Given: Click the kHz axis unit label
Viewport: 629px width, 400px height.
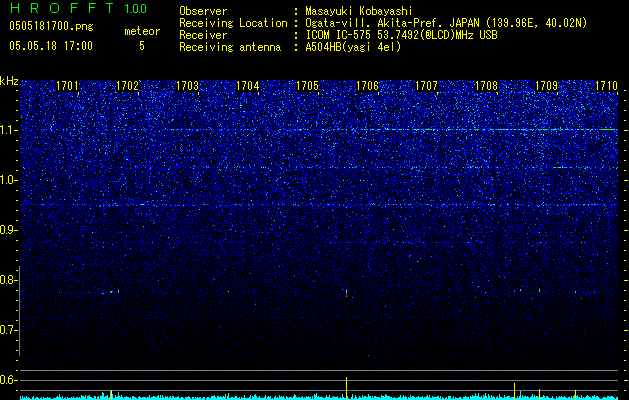Looking at the screenshot, I should click(9, 81).
